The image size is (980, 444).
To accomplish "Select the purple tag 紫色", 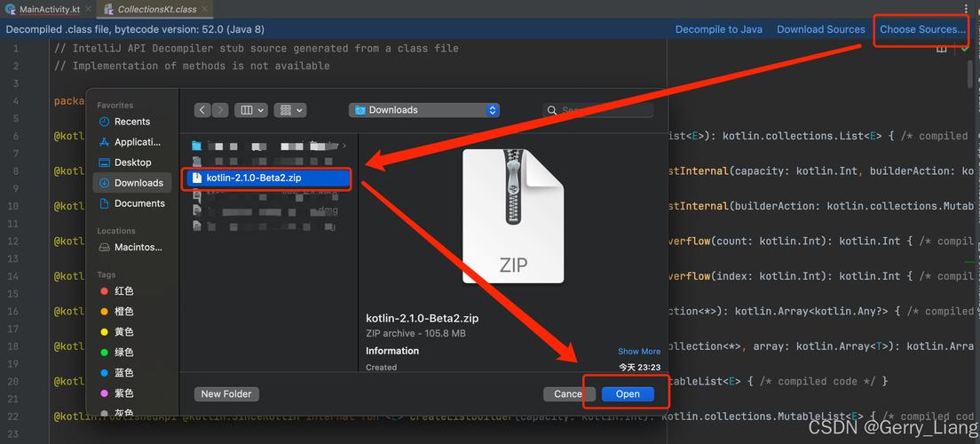I will tap(124, 393).
